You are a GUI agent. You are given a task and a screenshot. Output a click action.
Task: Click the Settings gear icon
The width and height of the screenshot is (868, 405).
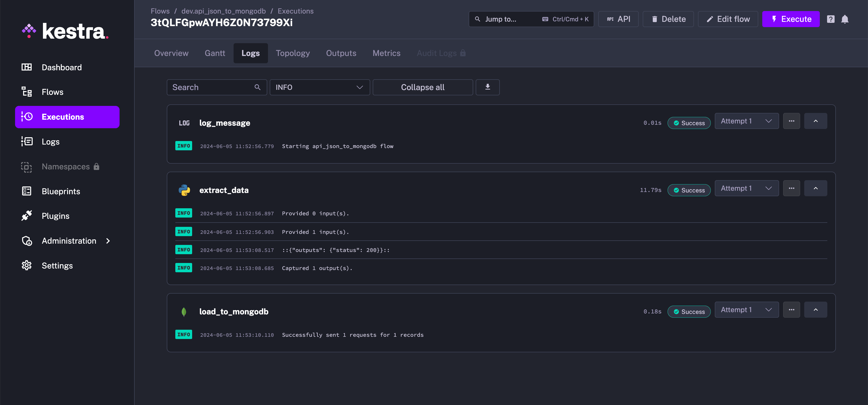click(27, 265)
